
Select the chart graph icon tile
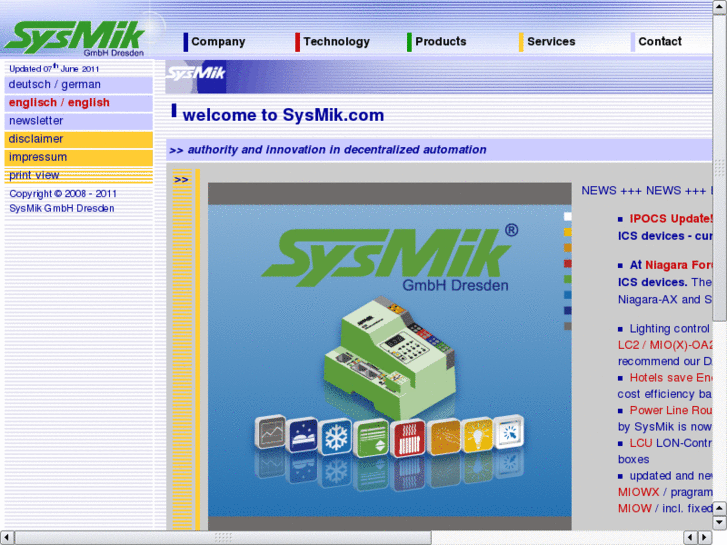(270, 432)
